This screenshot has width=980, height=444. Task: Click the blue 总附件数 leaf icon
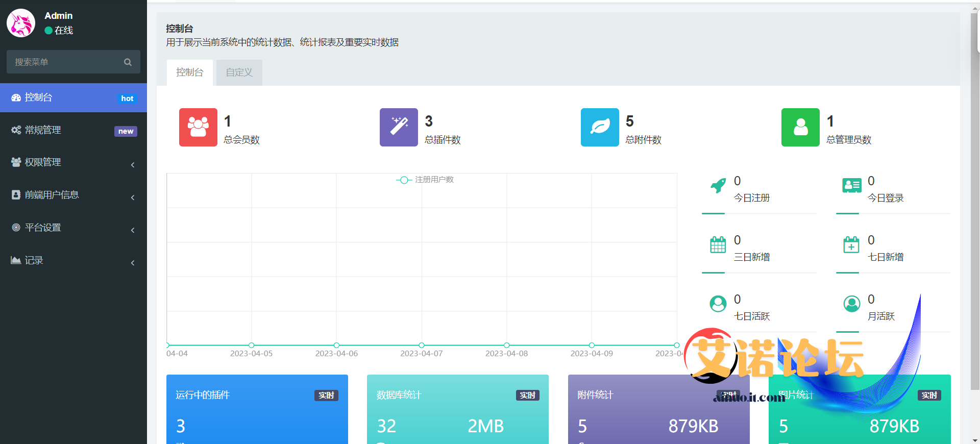coord(600,127)
